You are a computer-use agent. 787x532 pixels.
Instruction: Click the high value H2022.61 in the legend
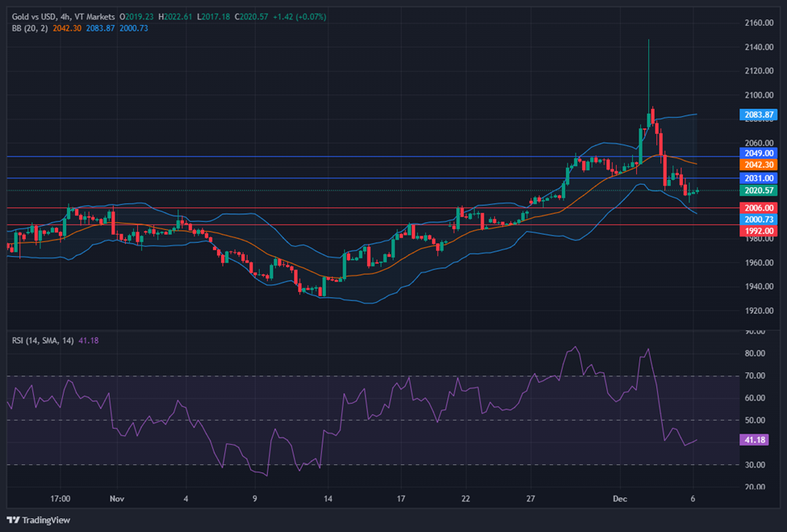click(x=175, y=17)
